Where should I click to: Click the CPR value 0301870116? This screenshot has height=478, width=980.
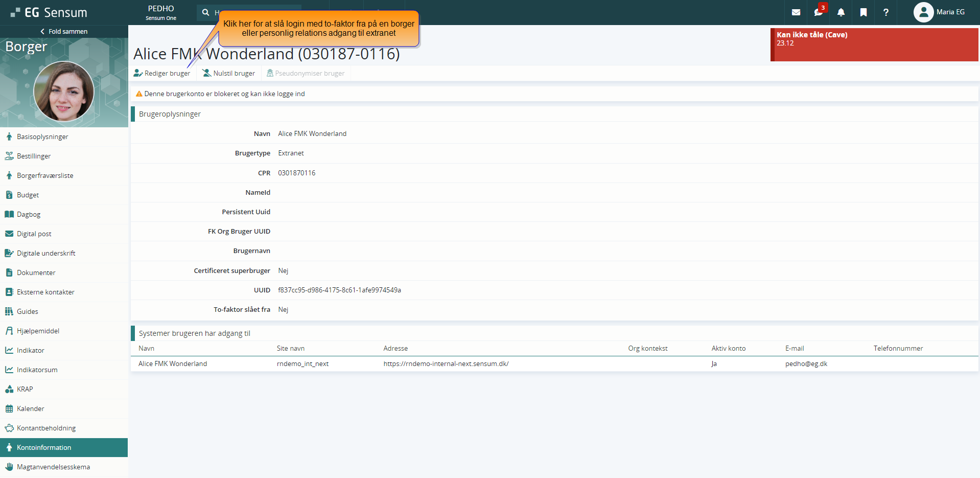[x=297, y=173]
